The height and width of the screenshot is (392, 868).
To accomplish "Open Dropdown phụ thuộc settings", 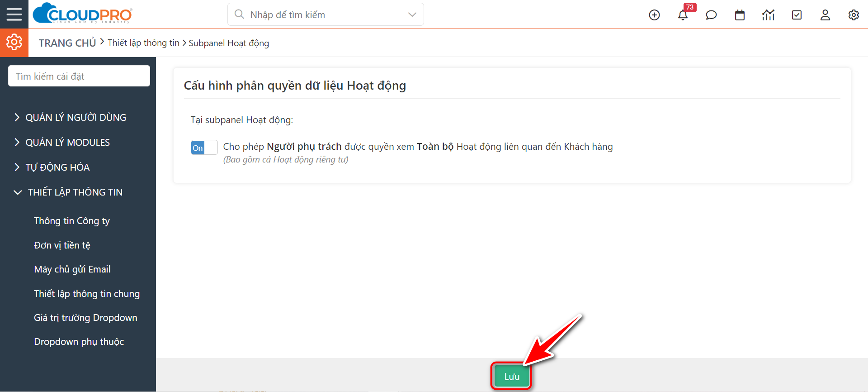I will [x=79, y=342].
